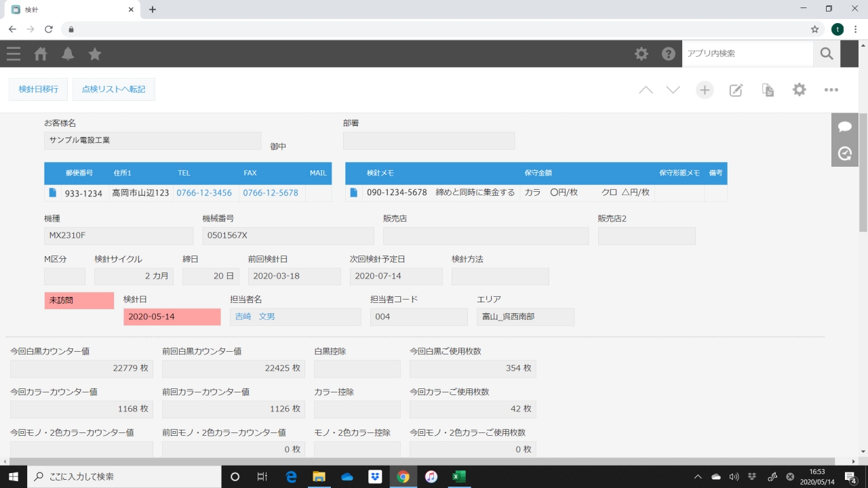Duplicate the record with copy icon

[x=768, y=90]
